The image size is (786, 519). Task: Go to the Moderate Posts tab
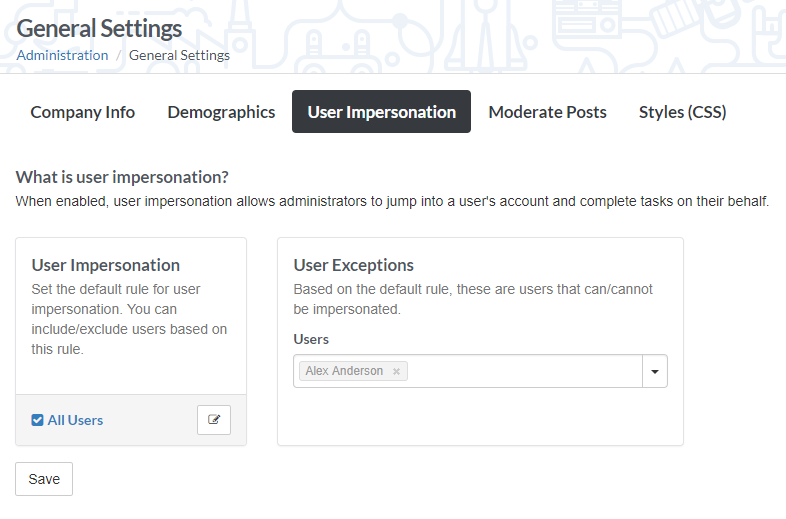[547, 112]
